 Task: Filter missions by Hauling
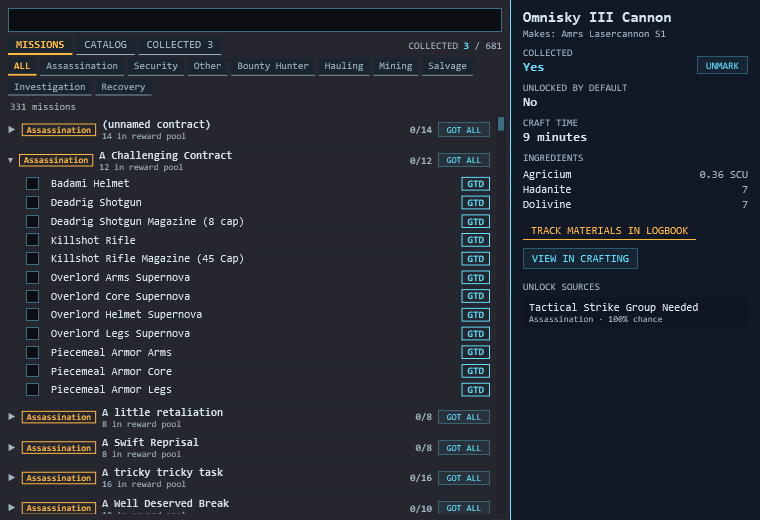point(344,66)
